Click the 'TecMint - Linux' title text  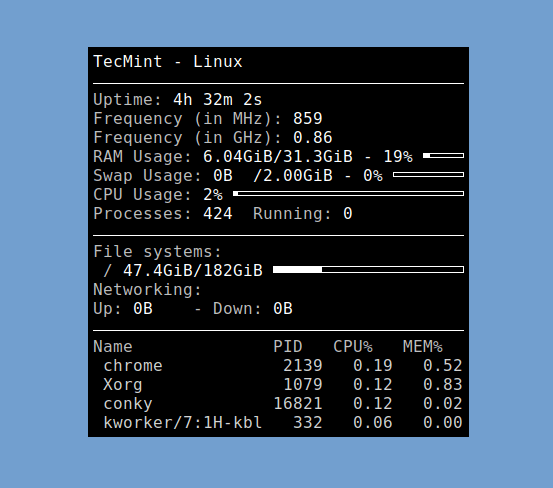pyautogui.click(x=168, y=62)
